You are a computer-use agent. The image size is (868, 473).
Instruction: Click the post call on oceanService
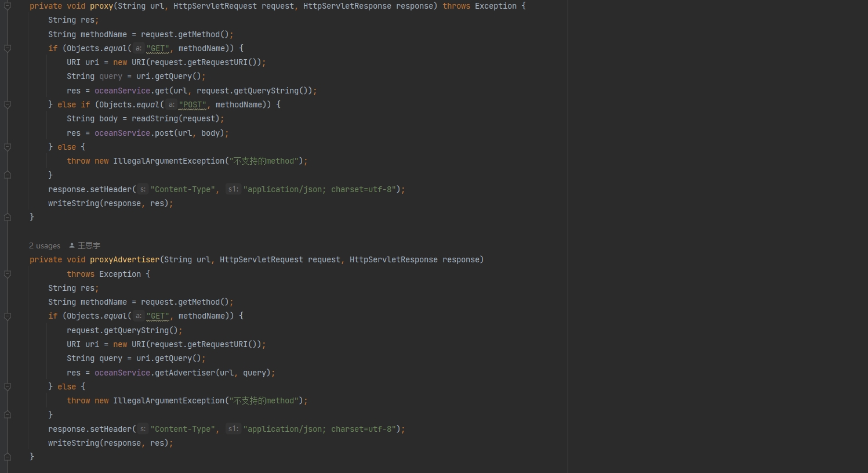pyautogui.click(x=164, y=133)
